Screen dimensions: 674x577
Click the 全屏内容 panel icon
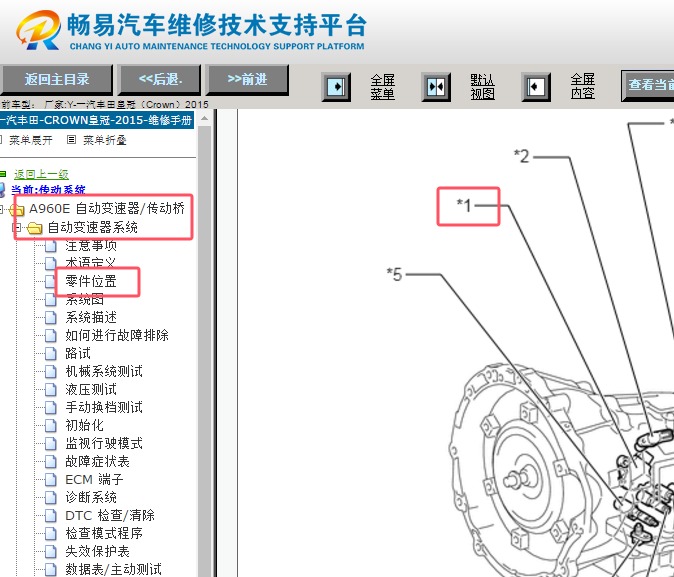[536, 87]
